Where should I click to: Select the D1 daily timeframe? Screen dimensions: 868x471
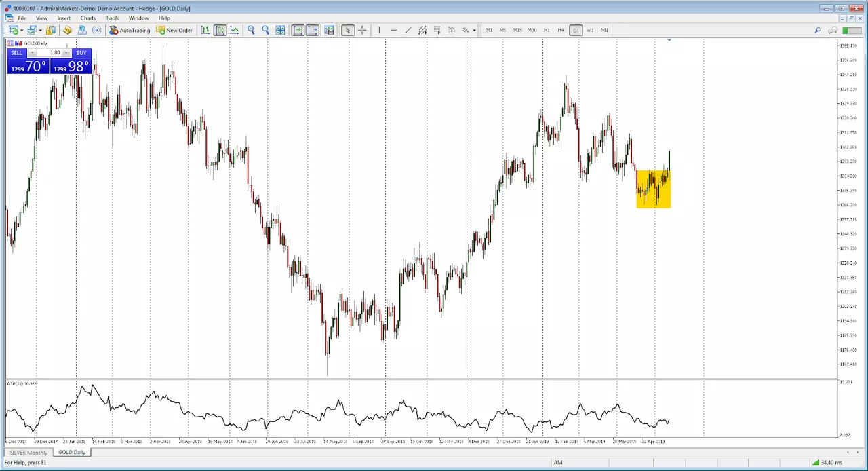(x=576, y=30)
